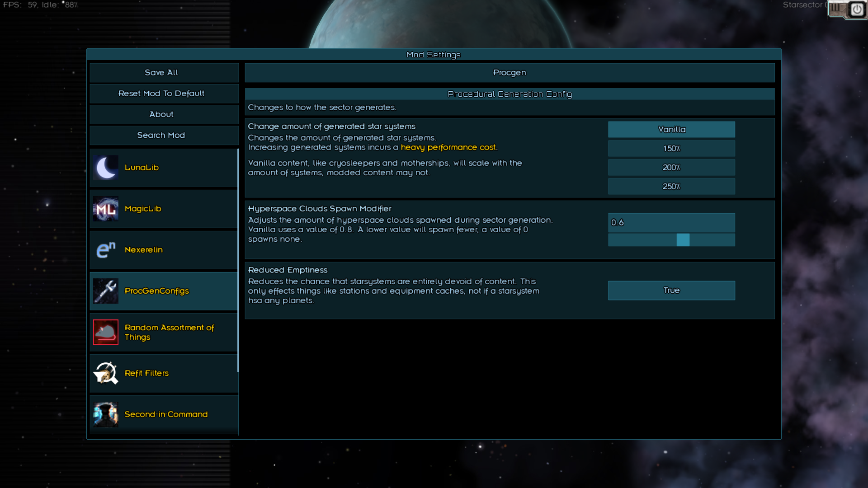
Task: Click the MagicLib ML icon
Action: click(x=106, y=209)
